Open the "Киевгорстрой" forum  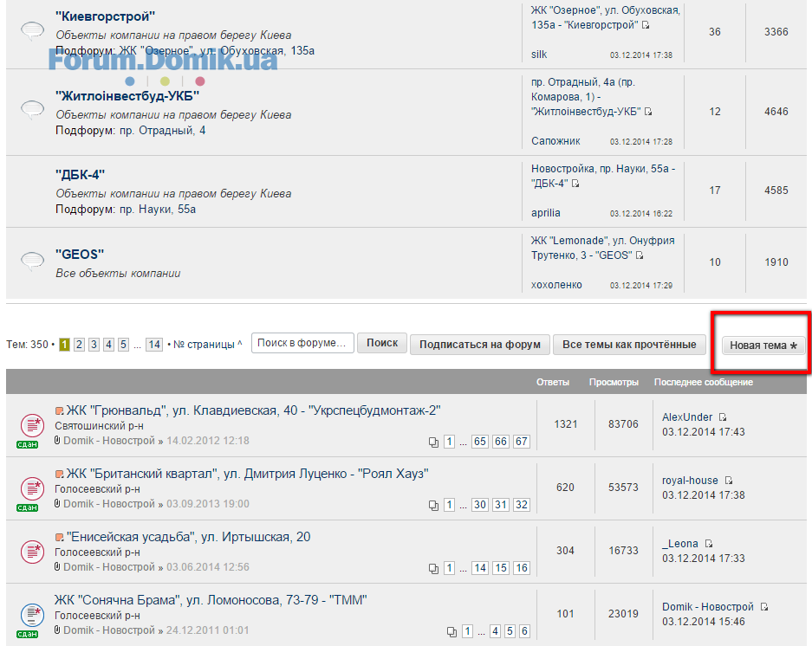click(105, 16)
